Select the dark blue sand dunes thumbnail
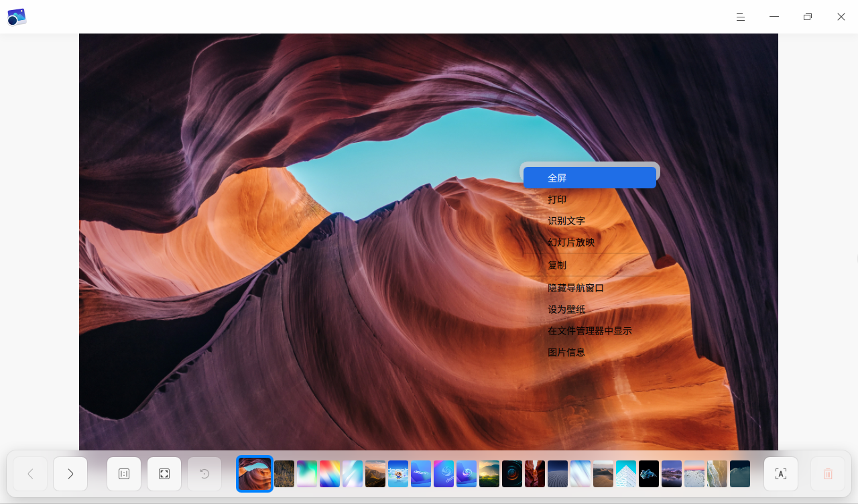The image size is (858, 504). (x=558, y=474)
